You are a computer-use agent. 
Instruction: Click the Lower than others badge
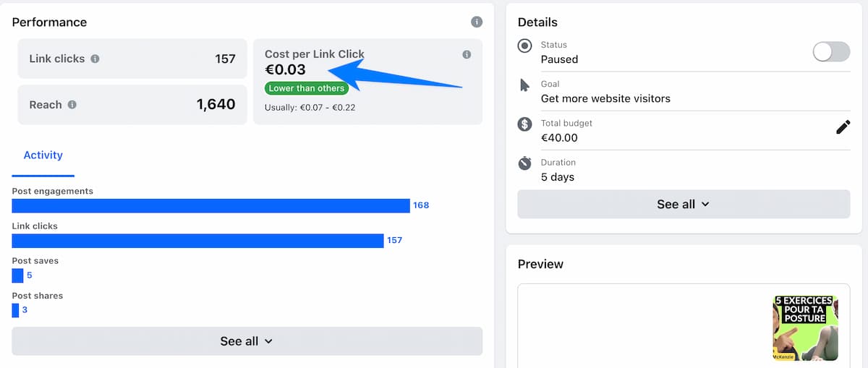click(307, 88)
